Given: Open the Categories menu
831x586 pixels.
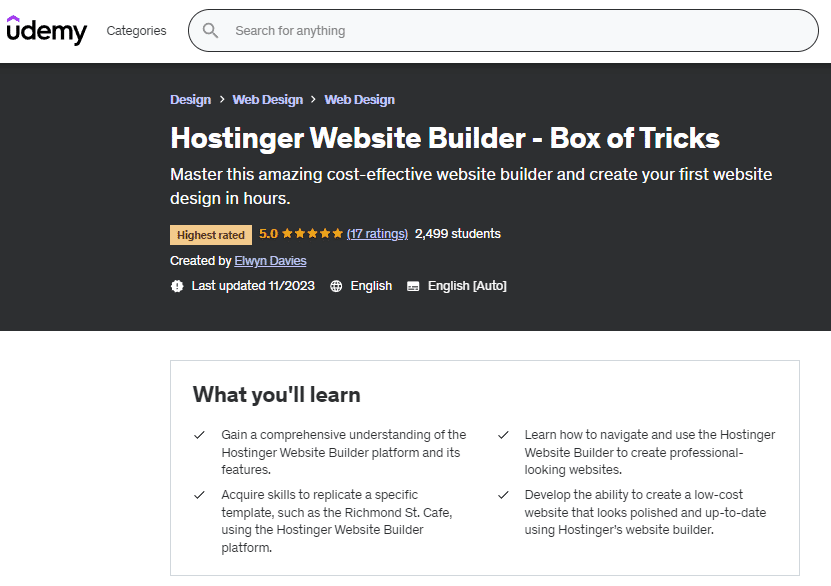Looking at the screenshot, I should click(136, 31).
